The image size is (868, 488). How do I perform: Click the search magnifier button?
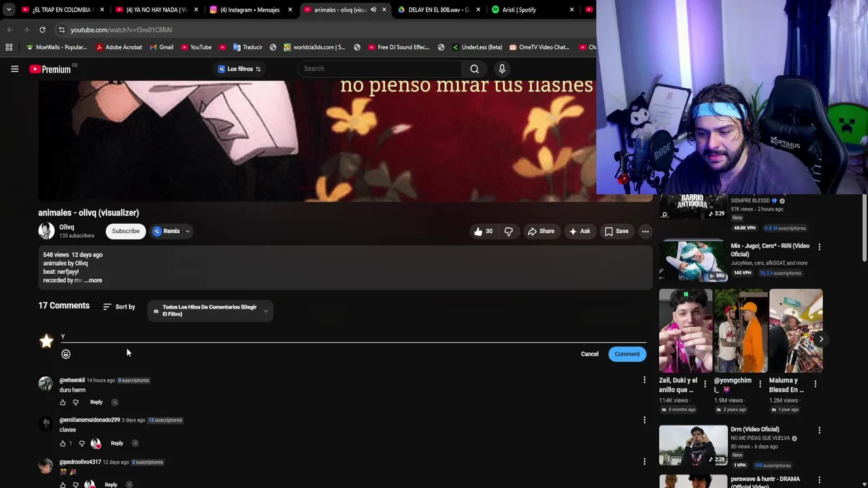click(x=475, y=68)
